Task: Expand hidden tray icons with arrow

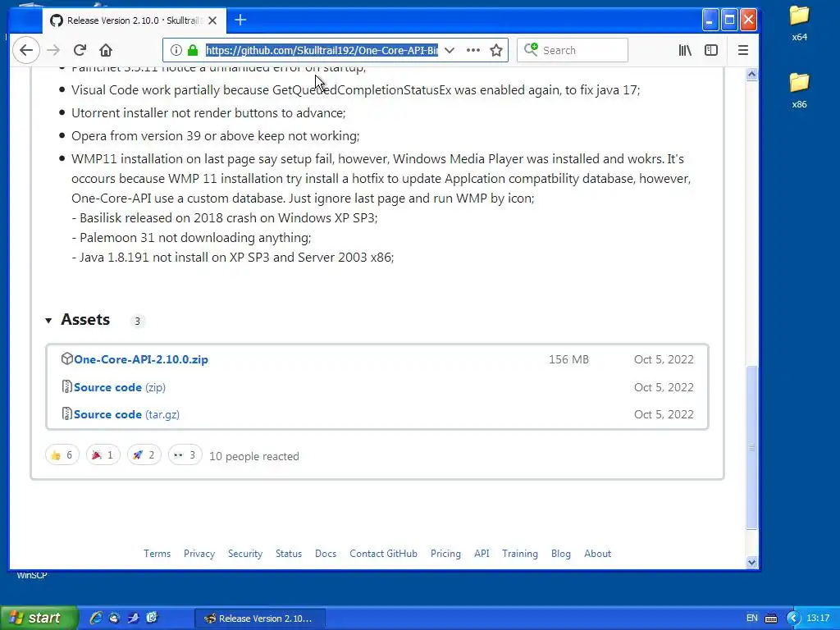Action: tap(793, 619)
